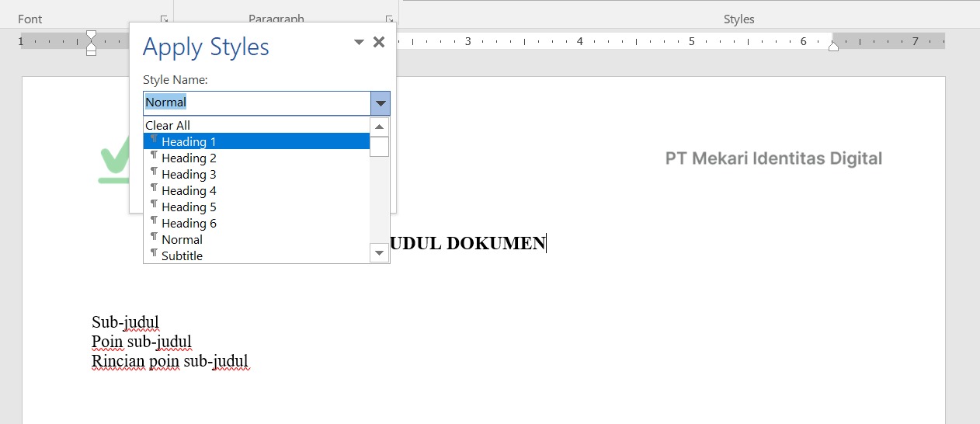Image resolution: width=980 pixels, height=424 pixels.
Task: Select Clear All in style list
Action: 256,125
